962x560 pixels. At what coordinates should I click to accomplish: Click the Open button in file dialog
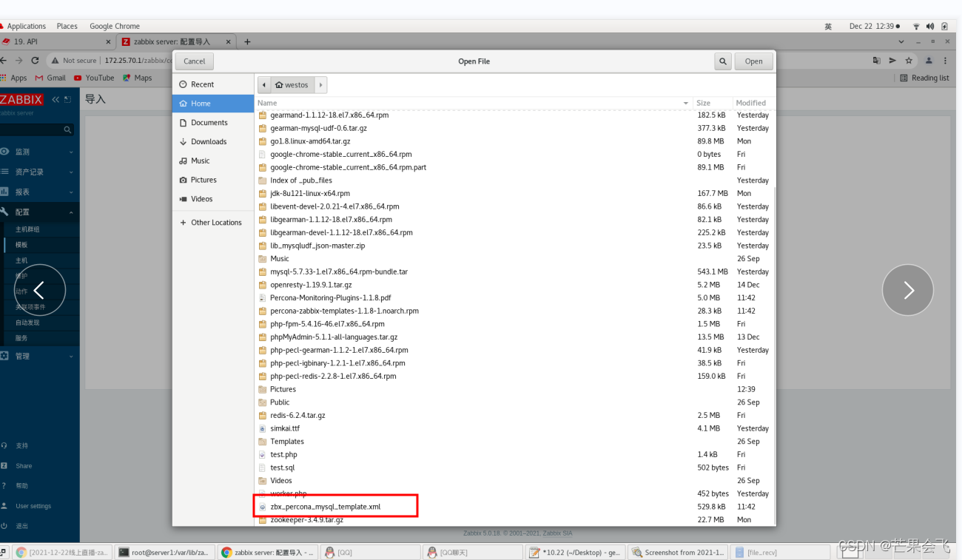pos(753,61)
